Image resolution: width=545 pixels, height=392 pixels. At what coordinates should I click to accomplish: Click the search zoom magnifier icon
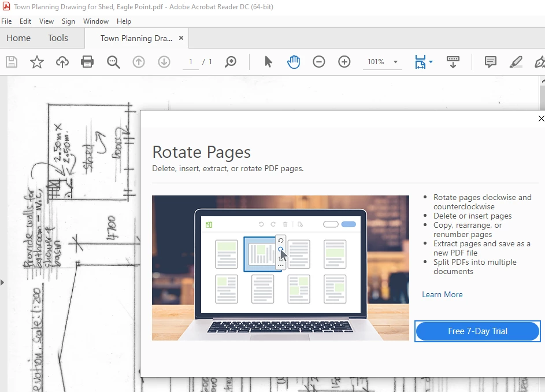coord(231,62)
